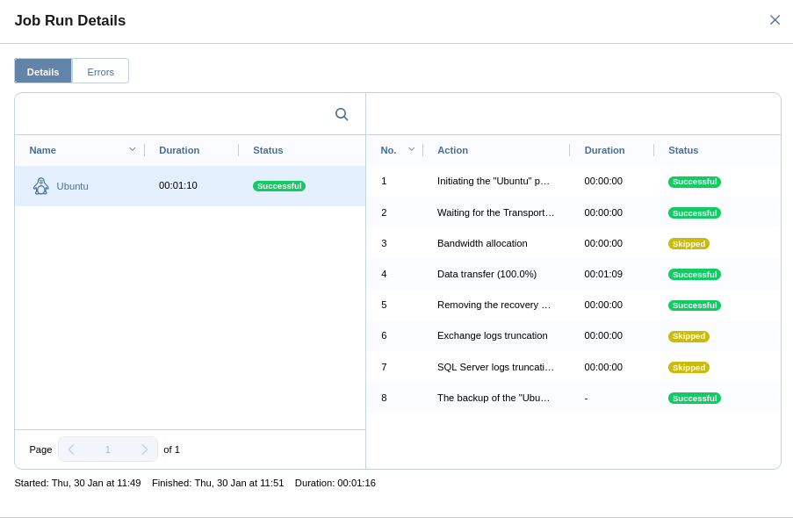Click the right panel Status column header
Viewport: 793px width, 532px height.
[x=683, y=150]
